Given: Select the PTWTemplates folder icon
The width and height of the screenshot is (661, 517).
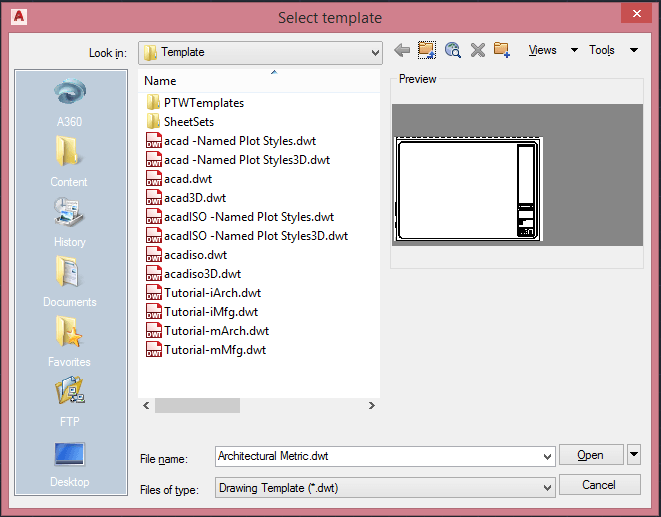Looking at the screenshot, I should click(153, 102).
